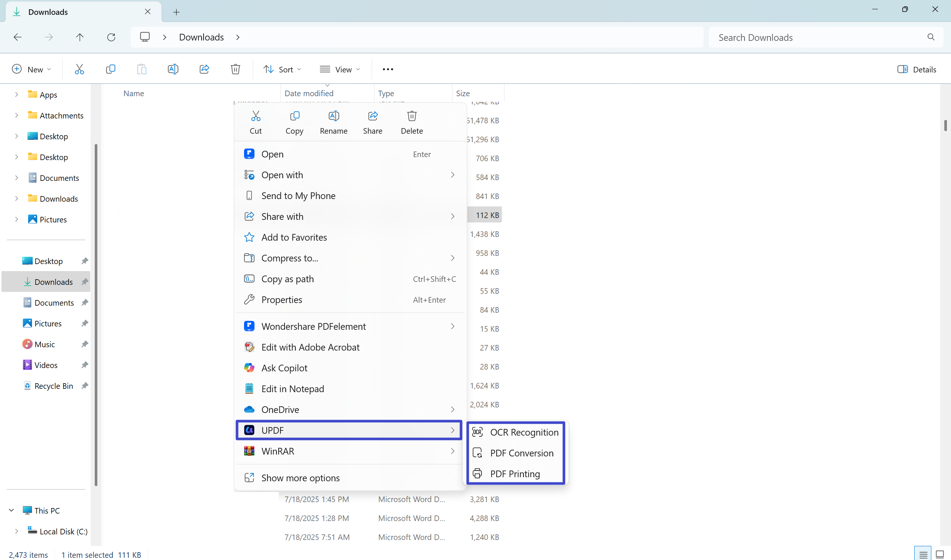The width and height of the screenshot is (951, 560).
Task: Switch to large thumbnails view icon
Action: coord(940,554)
